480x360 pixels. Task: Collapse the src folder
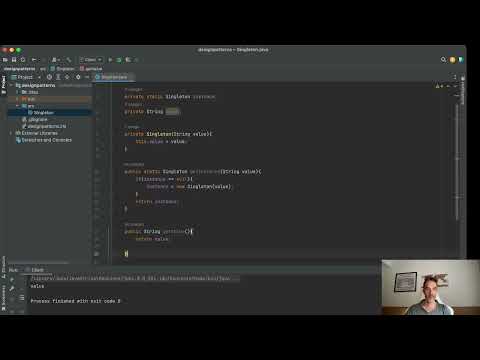pyautogui.click(x=18, y=106)
